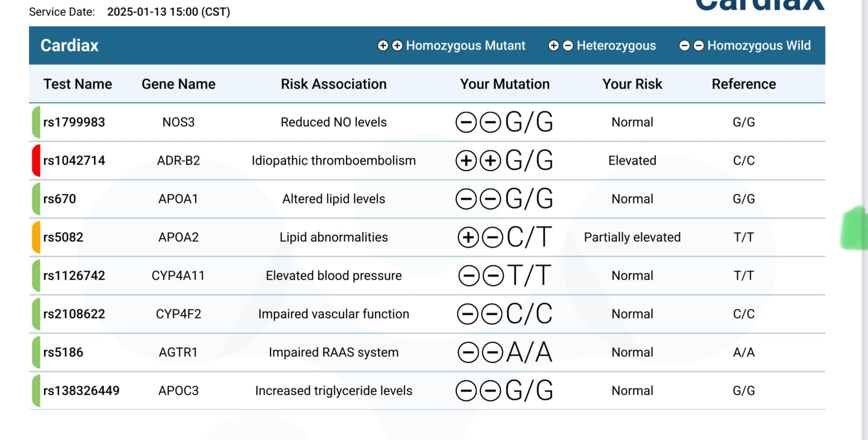Click the Your Risk column header
The height and width of the screenshot is (440, 868).
[x=632, y=84]
